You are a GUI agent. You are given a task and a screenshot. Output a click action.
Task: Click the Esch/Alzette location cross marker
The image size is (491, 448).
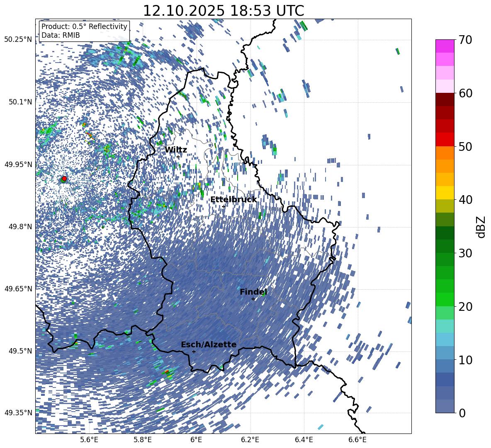[194, 351]
